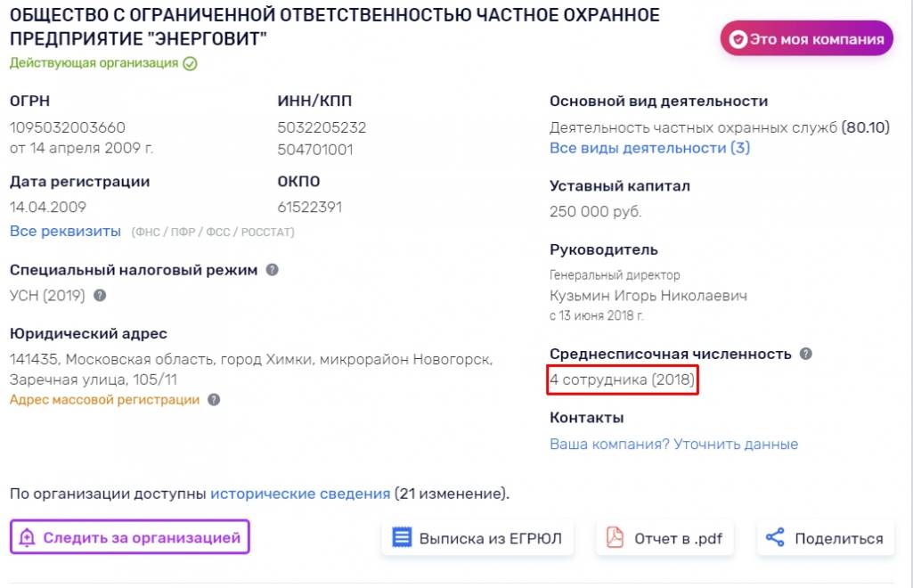Click question mark icon beside УСН (2019)
Screen dimensions: 913x588
100,295
